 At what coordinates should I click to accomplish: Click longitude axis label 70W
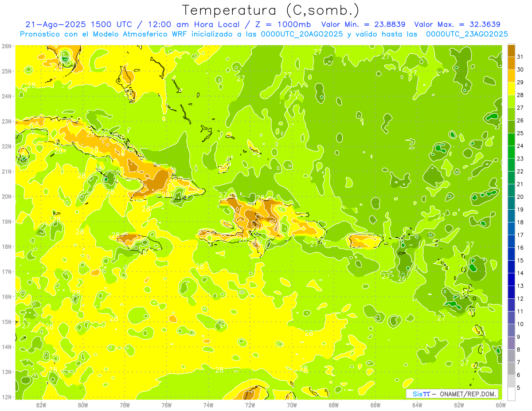[x=292, y=405]
